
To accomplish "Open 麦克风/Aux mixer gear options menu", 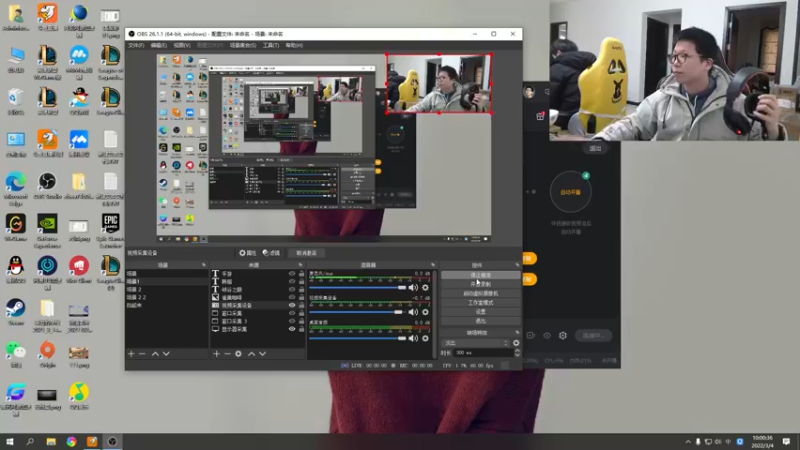I will [425, 288].
